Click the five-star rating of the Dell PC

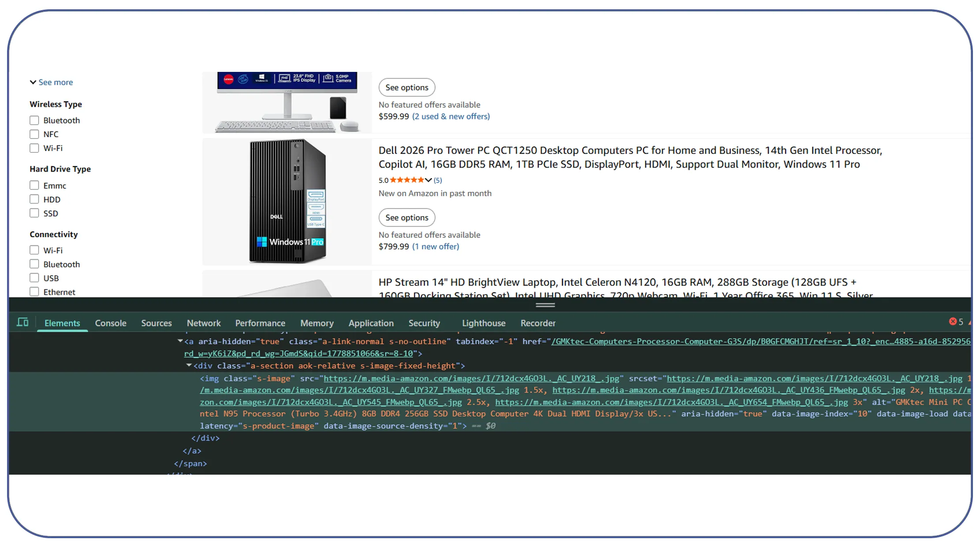pyautogui.click(x=406, y=180)
